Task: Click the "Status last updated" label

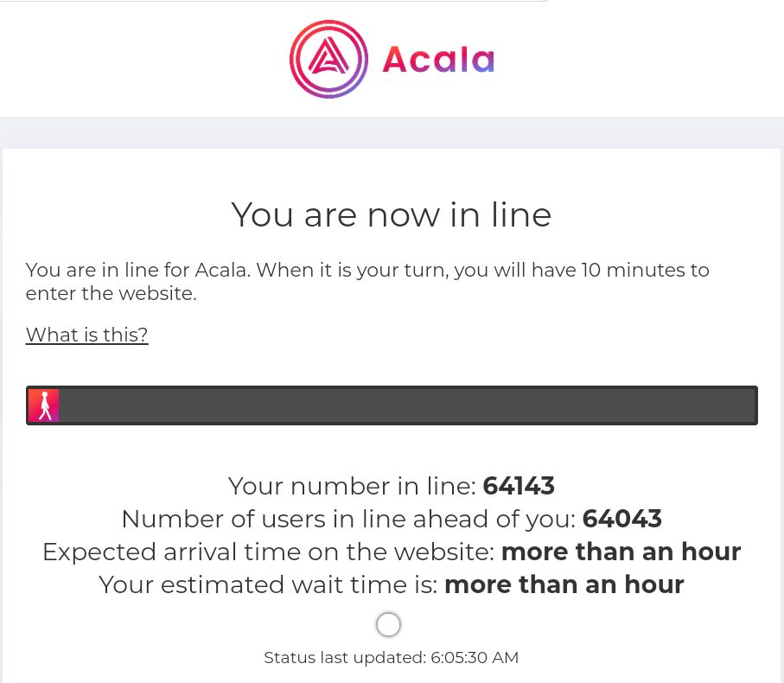Action: point(344,657)
